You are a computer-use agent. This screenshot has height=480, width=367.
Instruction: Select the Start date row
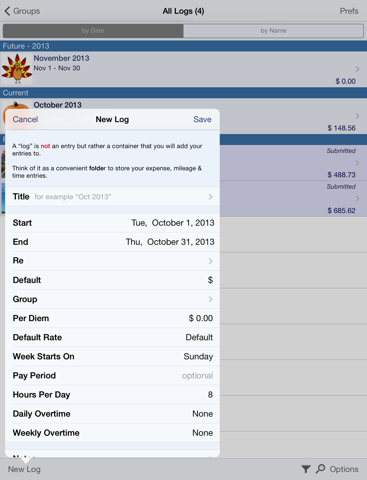[112, 223]
